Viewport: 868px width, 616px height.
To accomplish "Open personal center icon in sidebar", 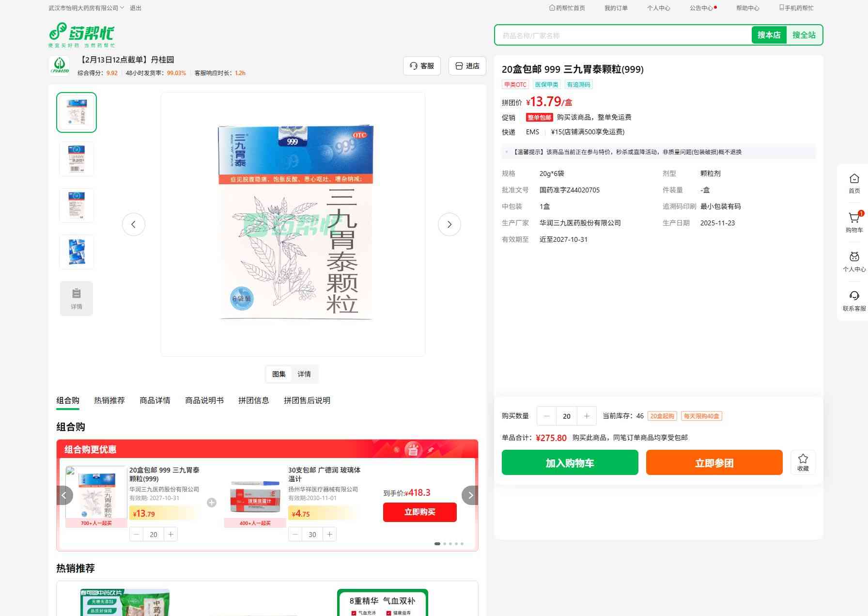I will (x=854, y=261).
